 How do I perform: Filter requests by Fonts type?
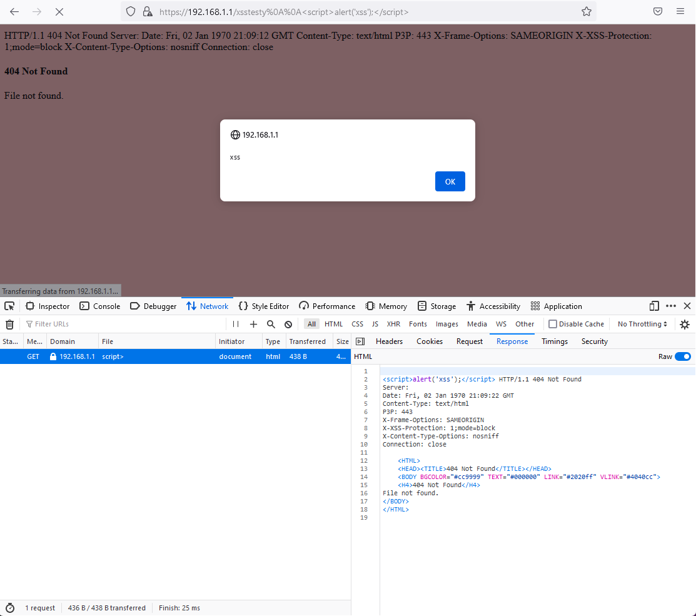418,324
